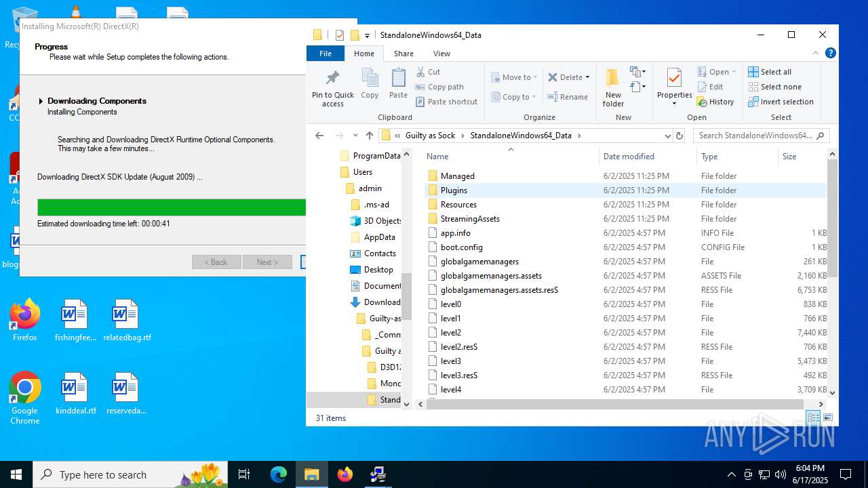Open Firefox desktop shortcut

tap(24, 320)
